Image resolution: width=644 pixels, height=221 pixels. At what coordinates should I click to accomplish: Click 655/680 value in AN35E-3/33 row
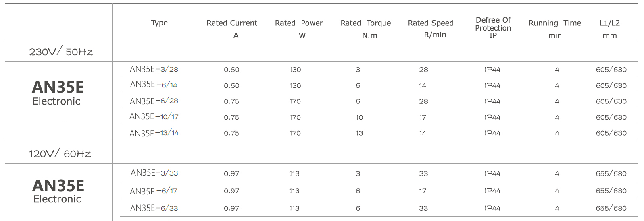pyautogui.click(x=611, y=173)
